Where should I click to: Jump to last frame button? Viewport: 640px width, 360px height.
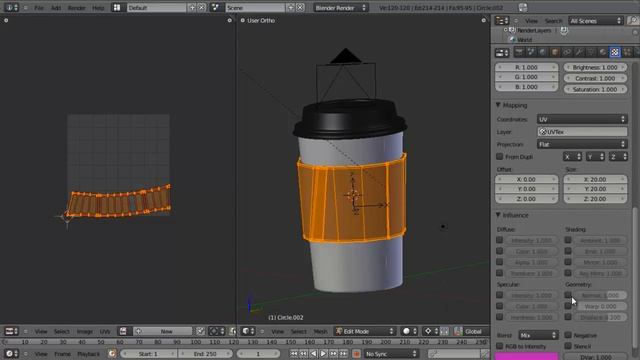coord(343,353)
